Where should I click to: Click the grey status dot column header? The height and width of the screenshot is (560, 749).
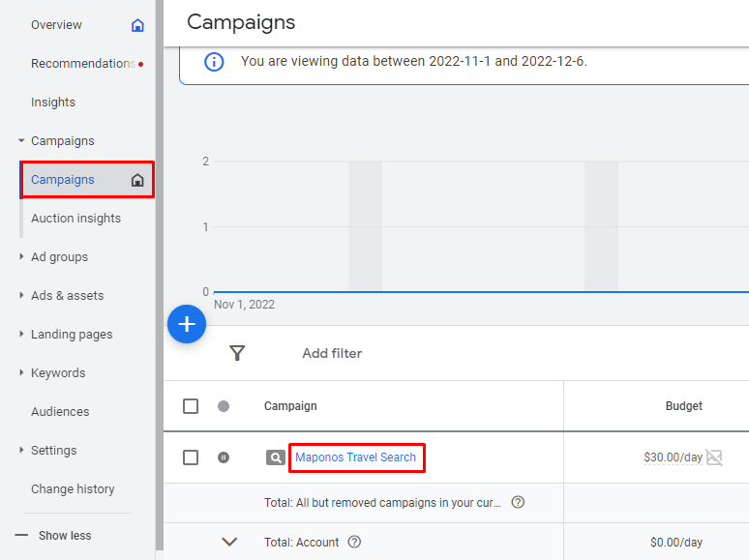(x=224, y=406)
